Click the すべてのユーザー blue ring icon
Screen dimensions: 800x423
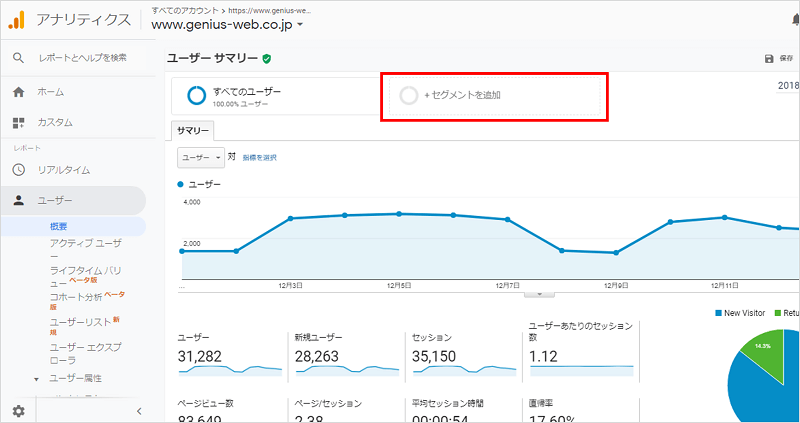click(x=196, y=95)
